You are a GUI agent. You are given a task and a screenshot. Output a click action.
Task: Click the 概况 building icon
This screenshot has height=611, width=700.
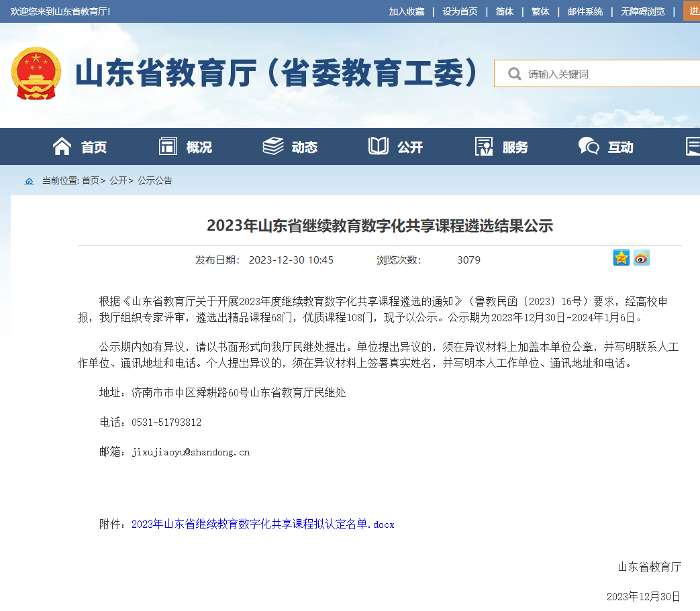(168, 146)
